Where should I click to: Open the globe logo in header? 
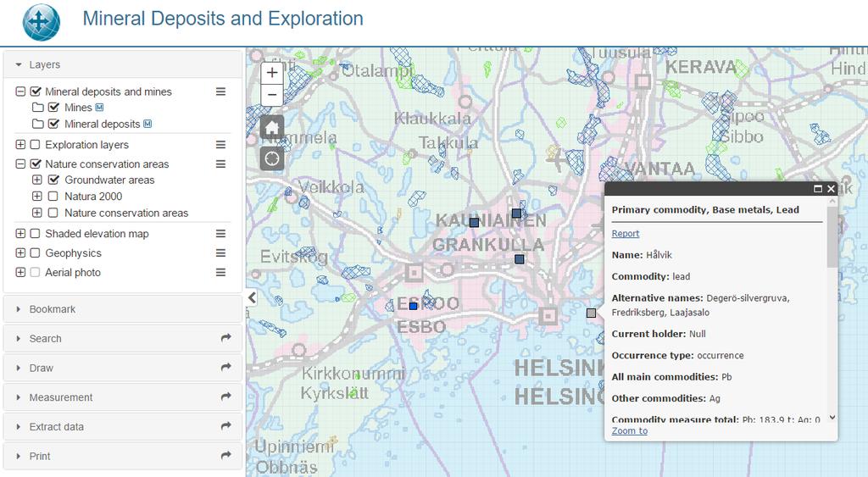42,23
